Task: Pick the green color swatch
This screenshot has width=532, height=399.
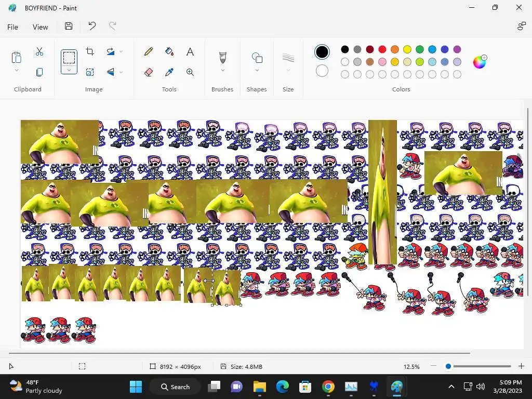Action: pos(420,49)
